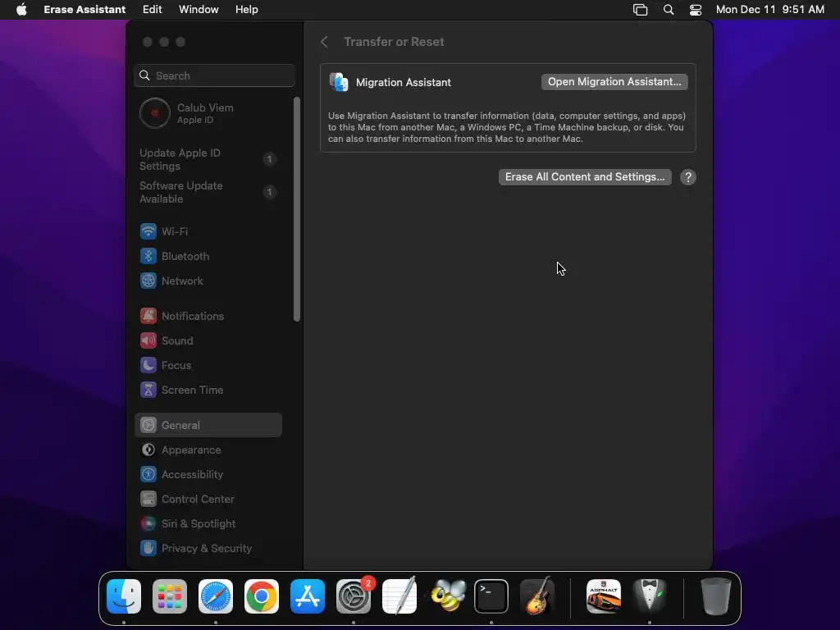Launch Safari from the Dock
The image size is (840, 630).
[x=216, y=596]
